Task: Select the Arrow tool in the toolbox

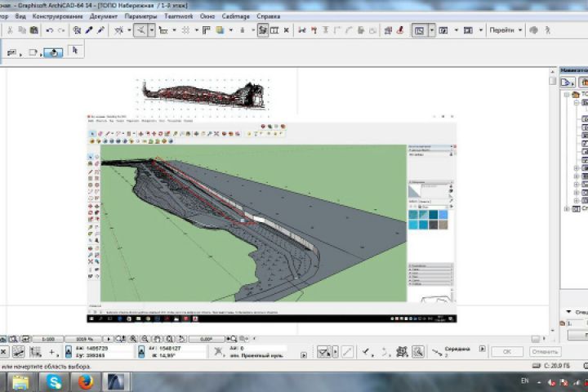Action: point(74,51)
